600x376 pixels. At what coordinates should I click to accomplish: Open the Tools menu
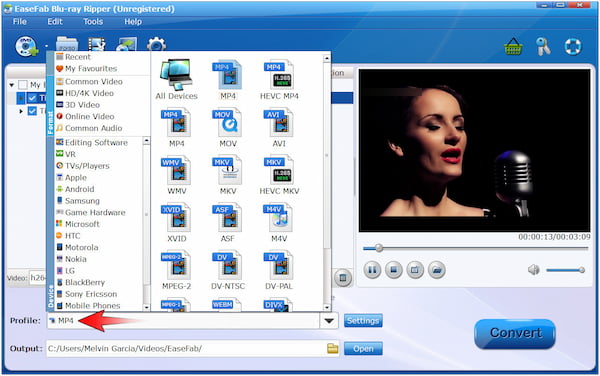pyautogui.click(x=93, y=21)
